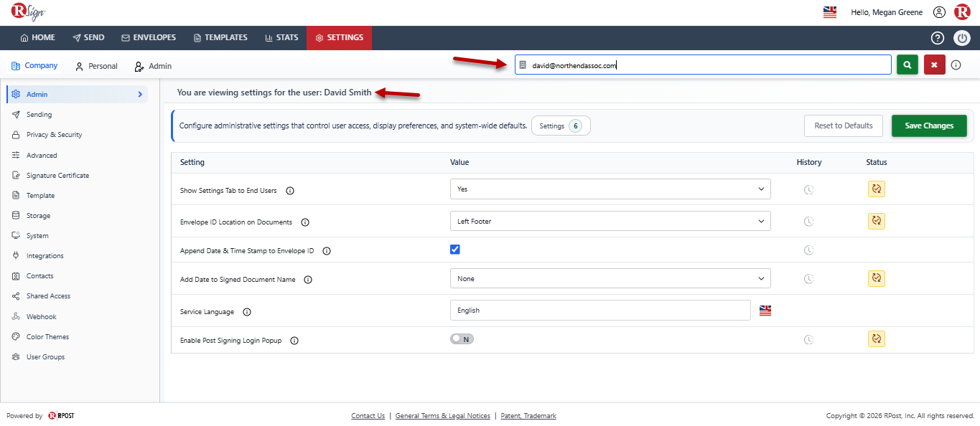This screenshot has height=426, width=980.
Task: Go to the Templates menu
Action: (x=220, y=37)
